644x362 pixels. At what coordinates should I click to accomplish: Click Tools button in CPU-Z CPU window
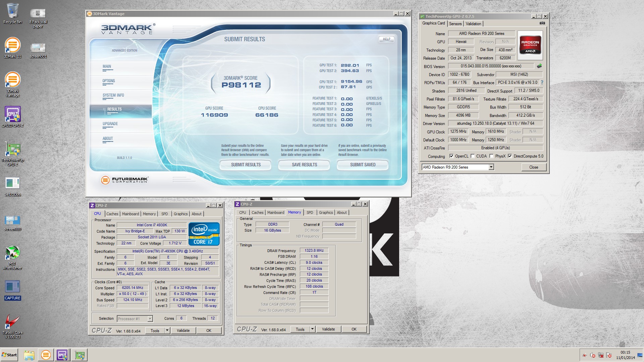[x=155, y=330]
